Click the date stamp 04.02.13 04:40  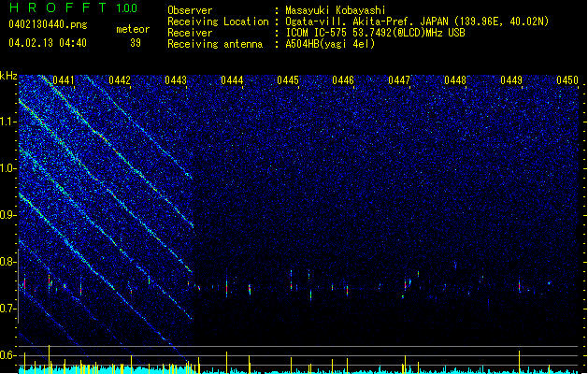pos(48,43)
